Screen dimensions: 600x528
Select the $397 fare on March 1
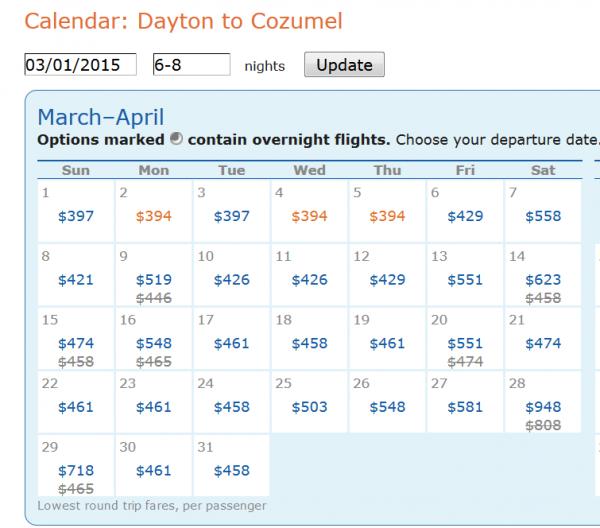coord(76,216)
